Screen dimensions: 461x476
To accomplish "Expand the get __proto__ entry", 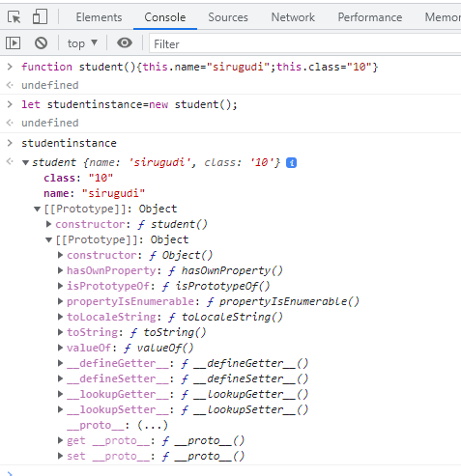I will [x=60, y=440].
